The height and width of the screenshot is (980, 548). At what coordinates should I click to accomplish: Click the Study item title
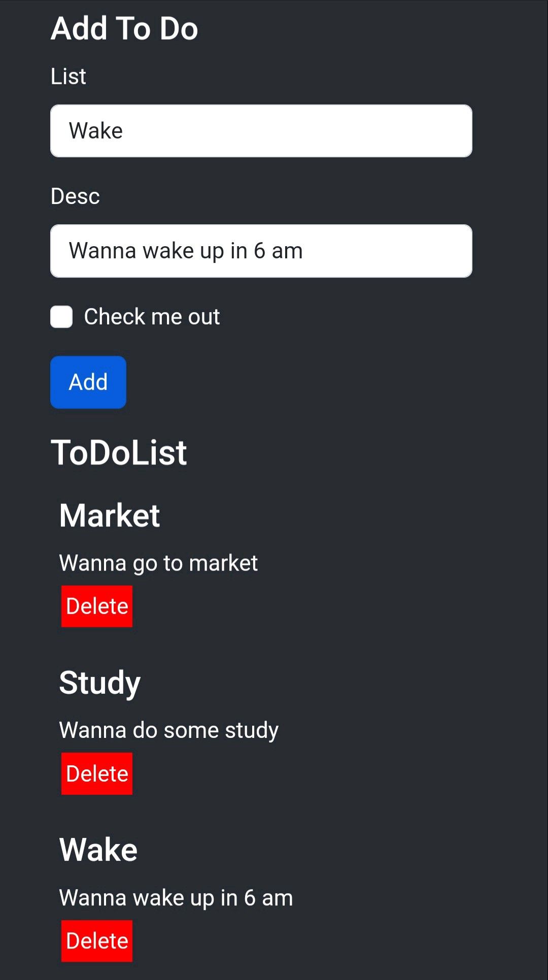100,683
